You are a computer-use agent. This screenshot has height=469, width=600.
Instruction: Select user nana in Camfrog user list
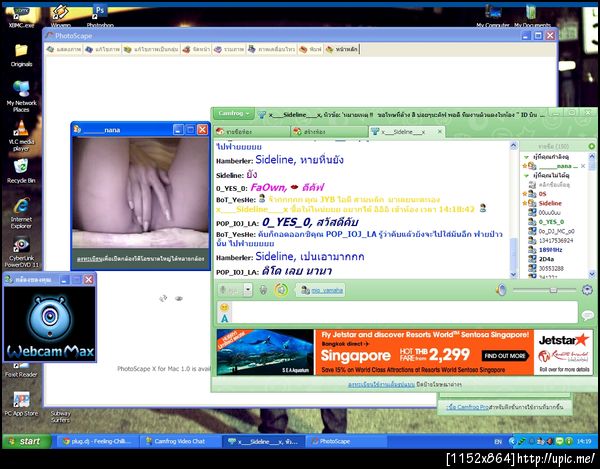point(556,166)
